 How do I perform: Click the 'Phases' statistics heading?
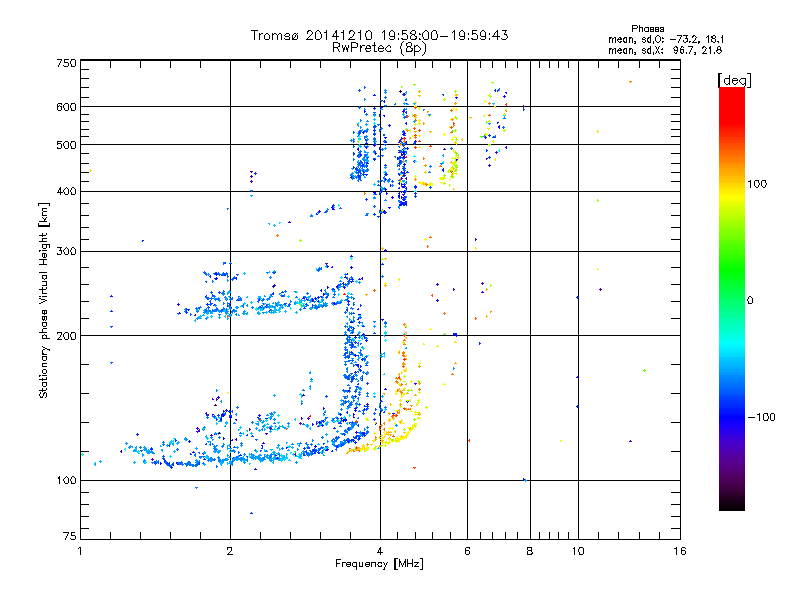click(647, 29)
